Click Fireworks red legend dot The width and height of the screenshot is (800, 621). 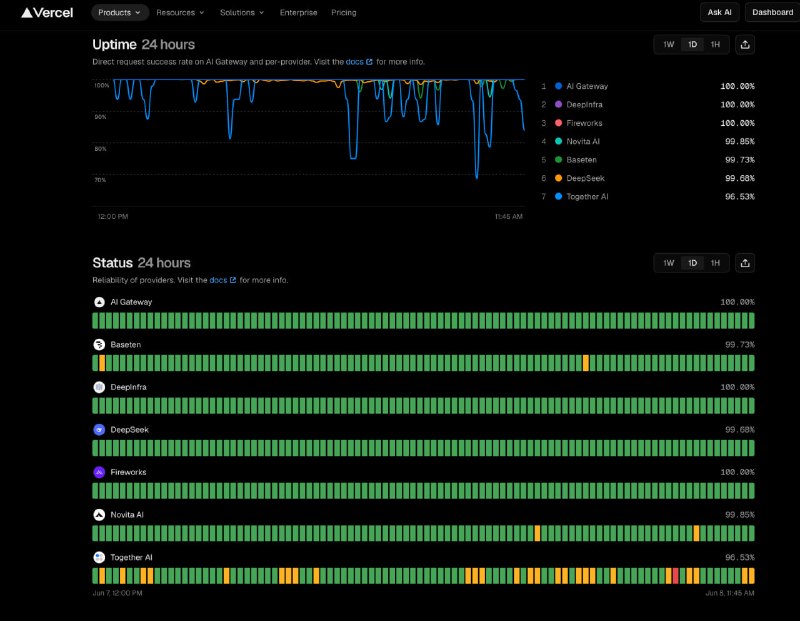558,123
